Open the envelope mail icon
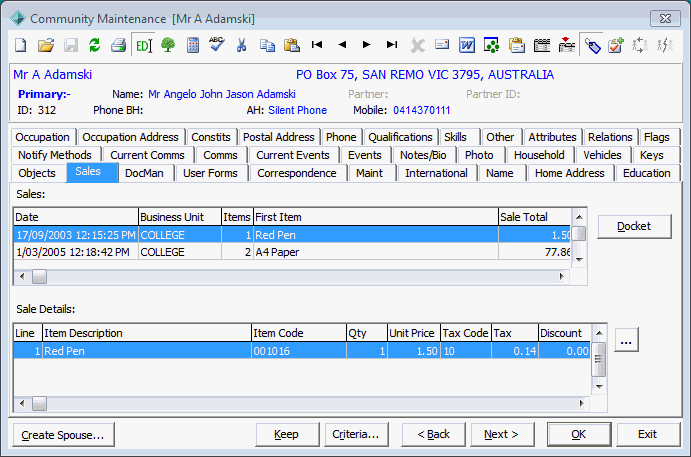The image size is (691, 457). (442, 45)
